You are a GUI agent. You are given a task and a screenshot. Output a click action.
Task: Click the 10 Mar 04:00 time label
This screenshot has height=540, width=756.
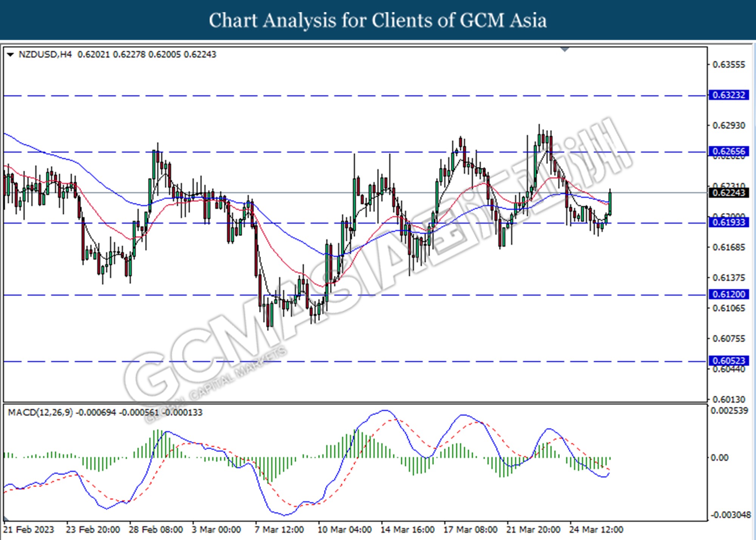[344, 529]
